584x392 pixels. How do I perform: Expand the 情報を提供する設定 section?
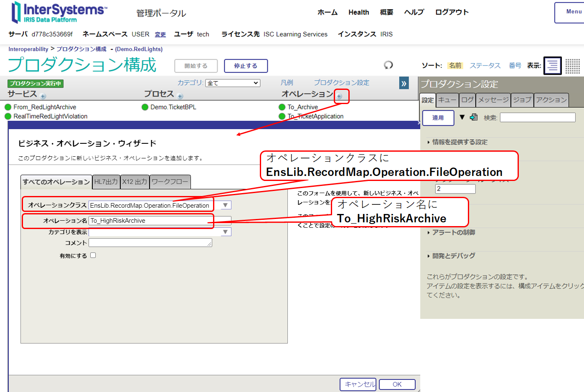(x=460, y=142)
